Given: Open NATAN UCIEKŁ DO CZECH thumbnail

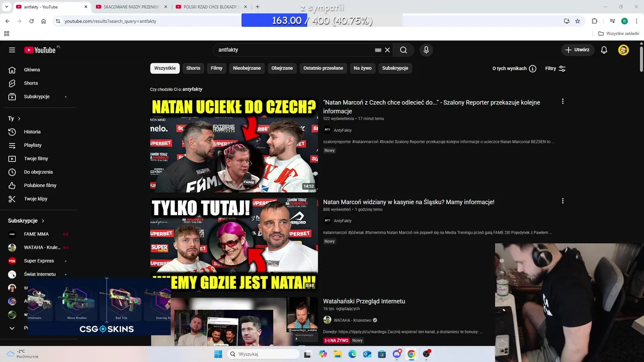Looking at the screenshot, I should 234,145.
